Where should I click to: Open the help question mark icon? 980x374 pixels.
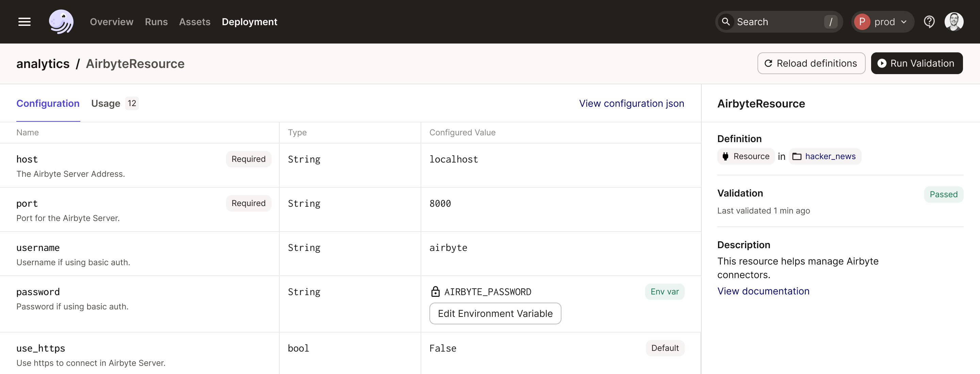point(929,22)
